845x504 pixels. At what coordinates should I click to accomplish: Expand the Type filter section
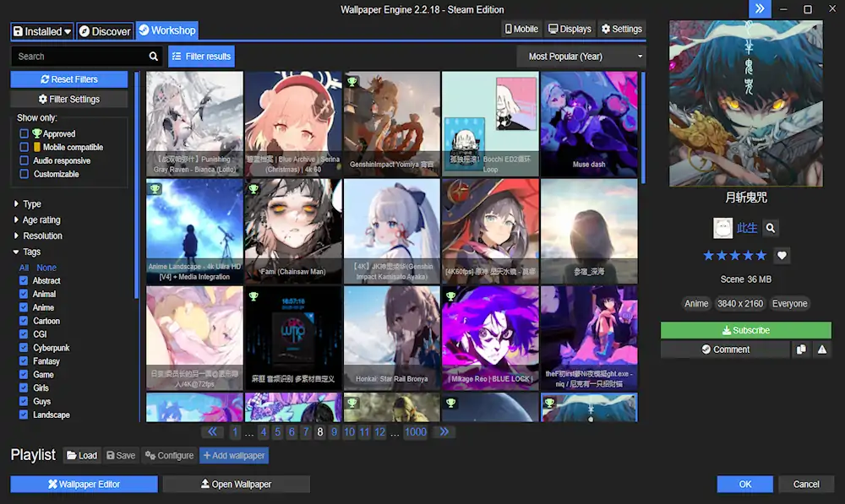[28, 204]
